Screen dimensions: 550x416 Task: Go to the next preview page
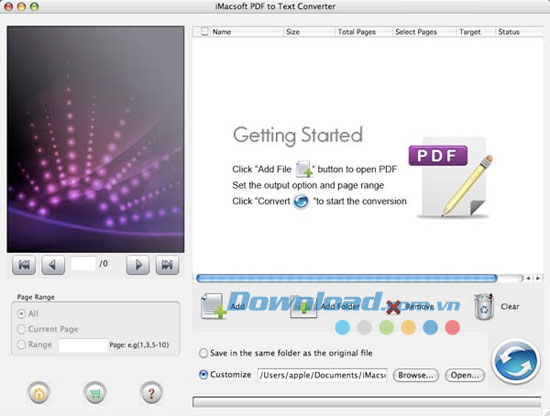point(138,265)
